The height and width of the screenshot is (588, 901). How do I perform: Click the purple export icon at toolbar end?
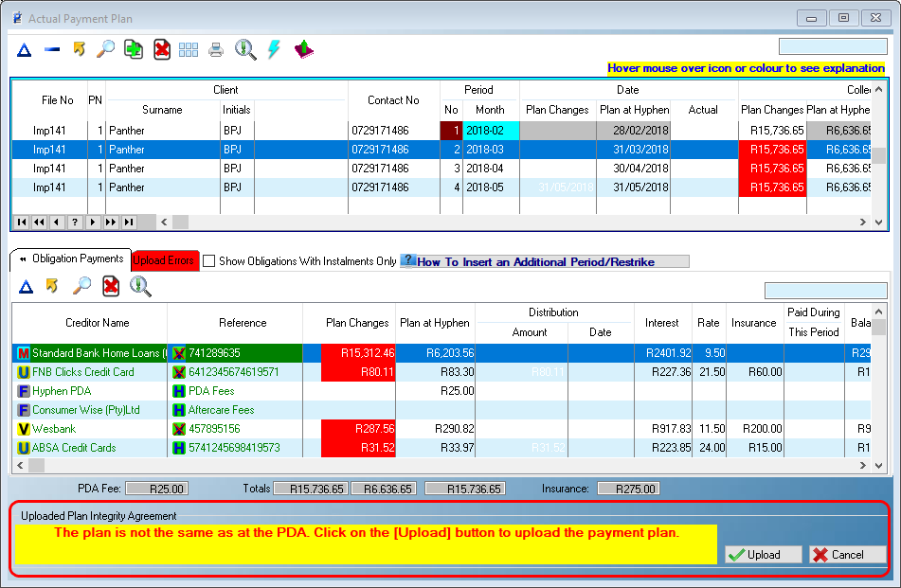303,48
